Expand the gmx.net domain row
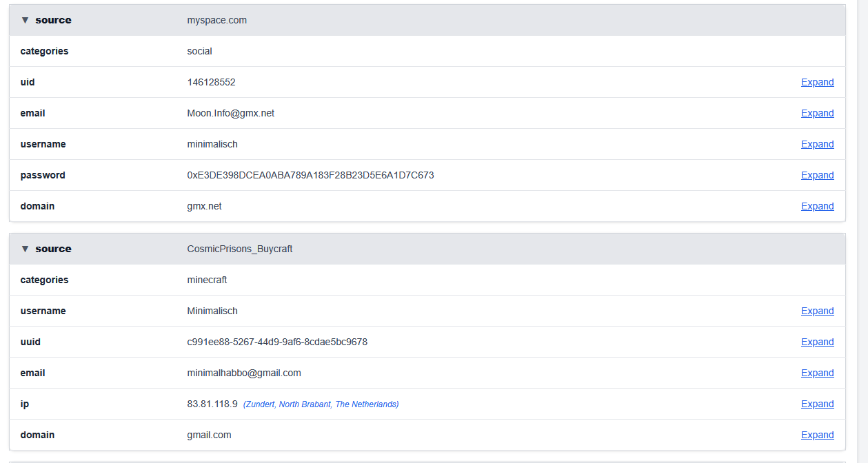Screen dimensions: 868x463 (x=817, y=206)
